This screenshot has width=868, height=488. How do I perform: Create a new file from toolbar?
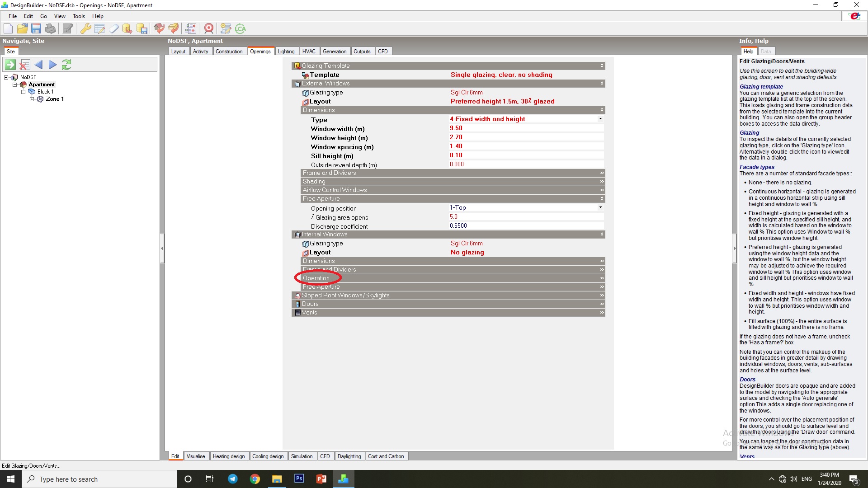tap(8, 29)
